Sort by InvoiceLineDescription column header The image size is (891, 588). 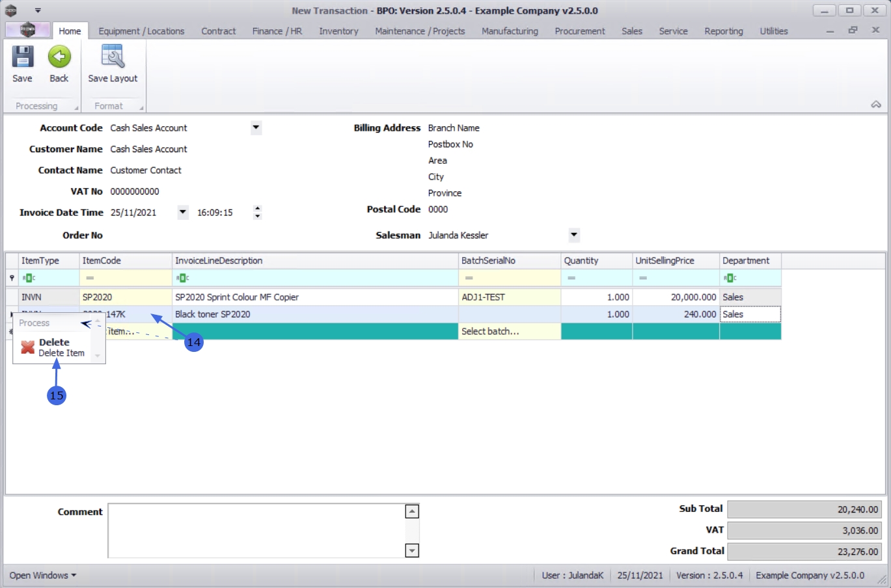(315, 261)
